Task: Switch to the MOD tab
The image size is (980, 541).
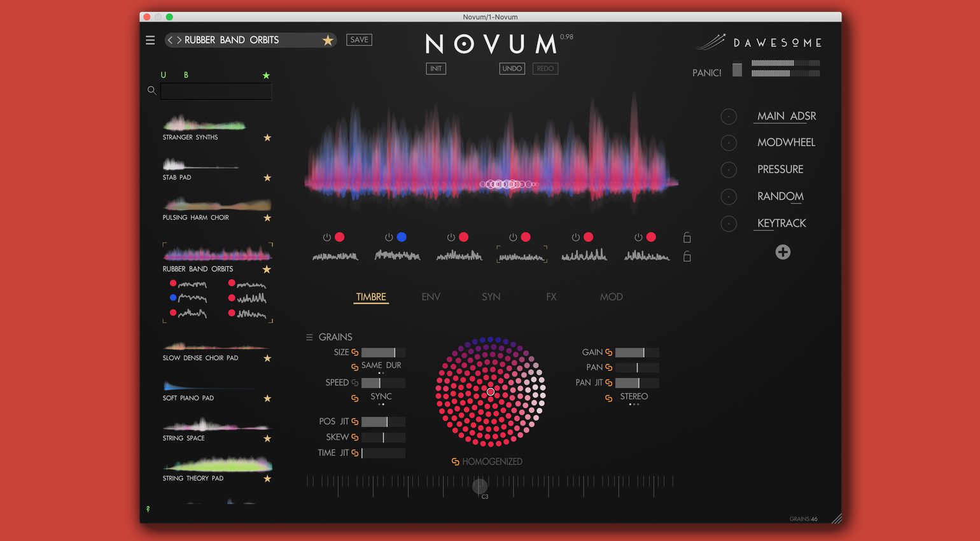Action: click(x=611, y=297)
